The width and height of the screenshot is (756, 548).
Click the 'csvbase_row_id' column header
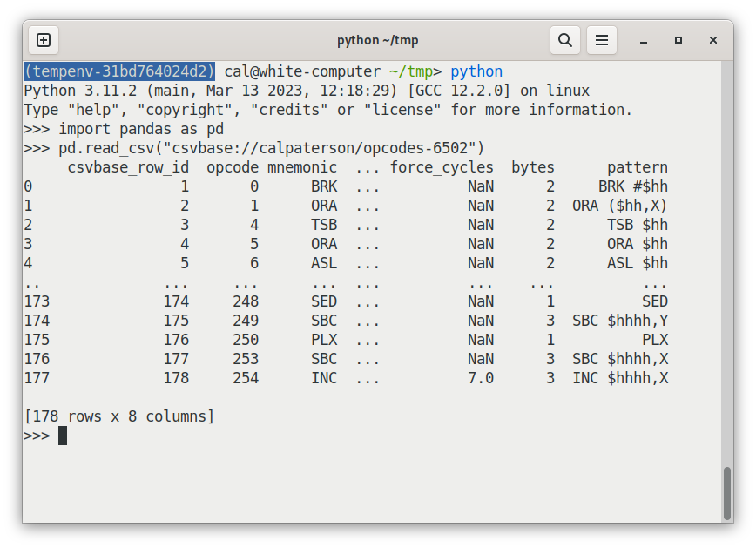click(128, 167)
